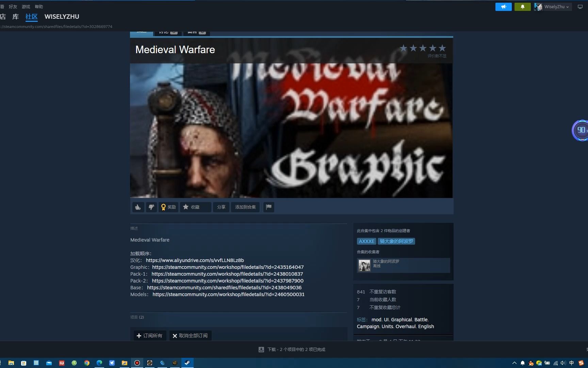Open the 好友 menu

pos(13,7)
